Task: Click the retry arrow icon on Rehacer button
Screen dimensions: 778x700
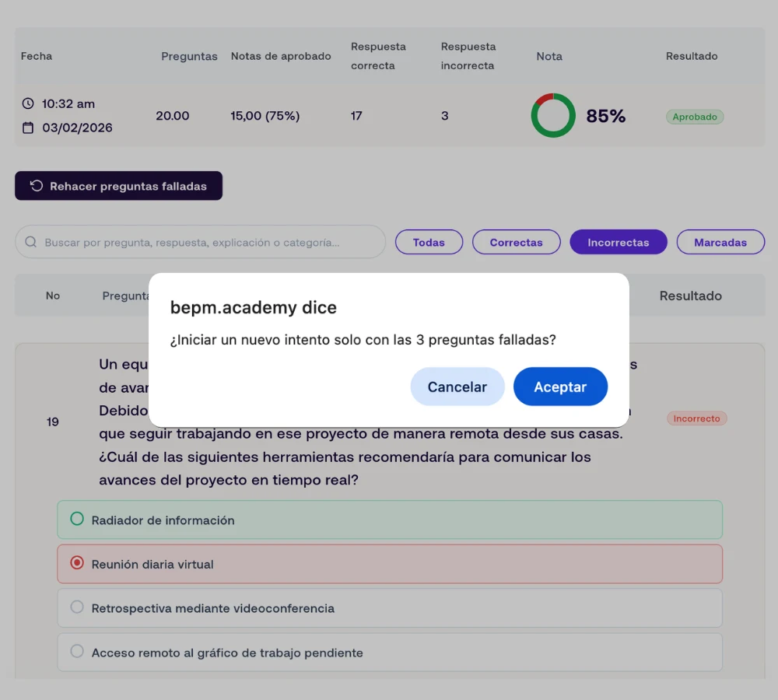Action: (x=37, y=186)
